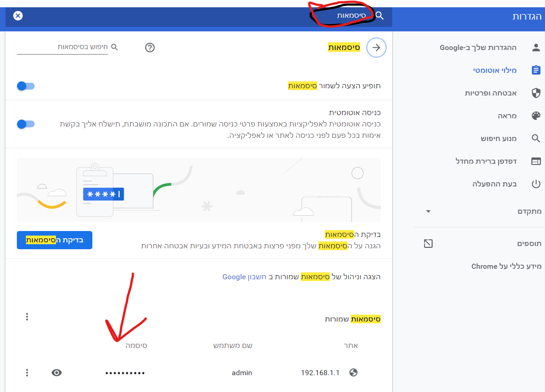The height and width of the screenshot is (392, 545).
Task: Click the סיסמה column header
Action: (x=136, y=346)
